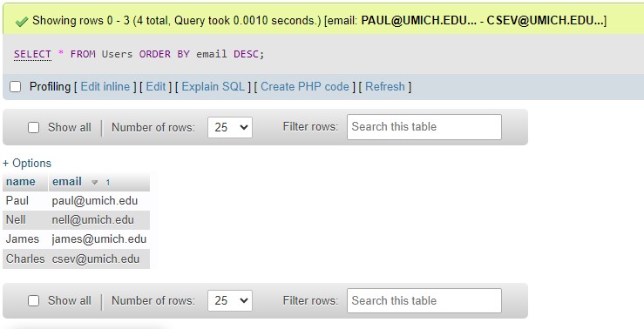Sort by the name column header
644x329 pixels.
pos(21,182)
